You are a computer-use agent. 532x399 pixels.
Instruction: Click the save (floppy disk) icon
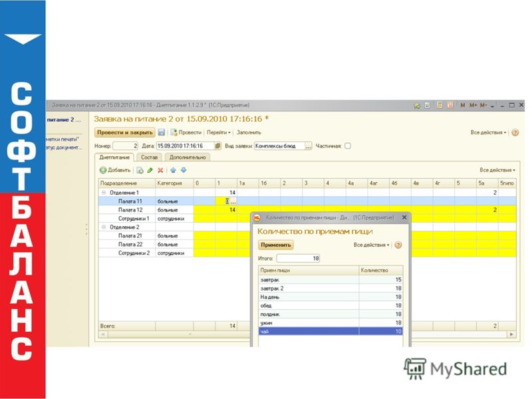pos(162,132)
